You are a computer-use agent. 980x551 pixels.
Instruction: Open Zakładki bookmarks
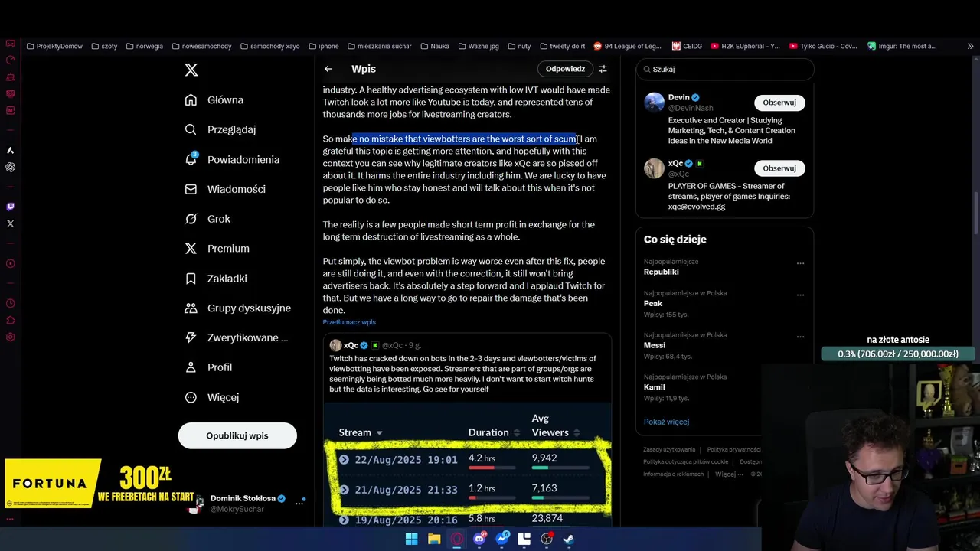pyautogui.click(x=216, y=279)
